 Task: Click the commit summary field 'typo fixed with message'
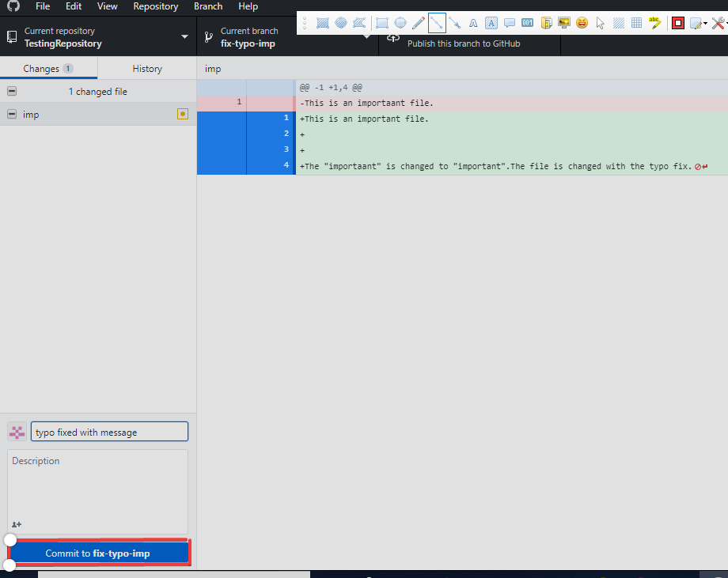pyautogui.click(x=109, y=432)
